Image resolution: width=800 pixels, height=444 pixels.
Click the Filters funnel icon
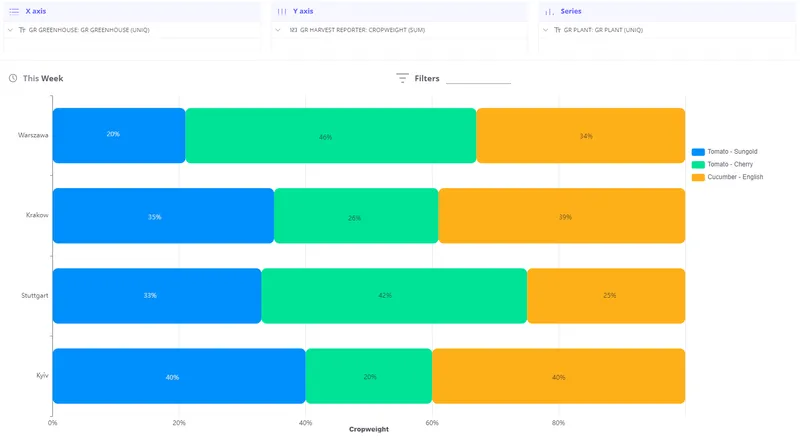coord(402,78)
